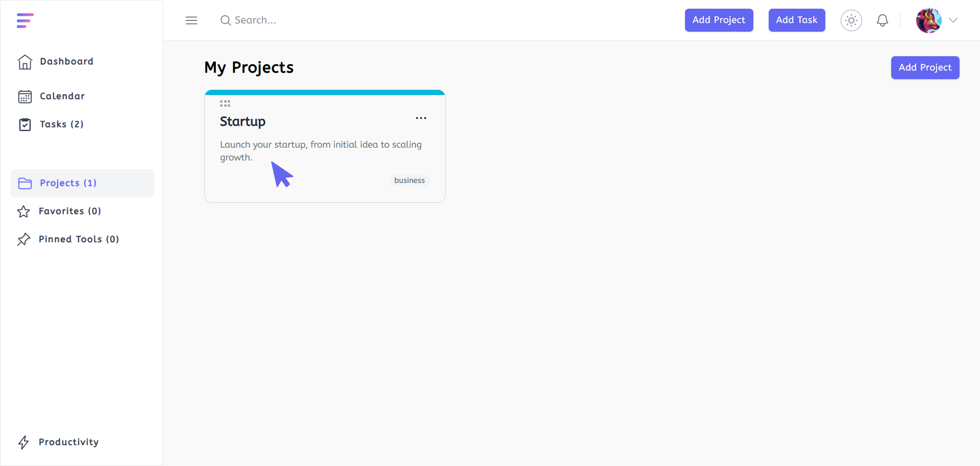Switch light/dark theme with sun icon

click(x=851, y=20)
